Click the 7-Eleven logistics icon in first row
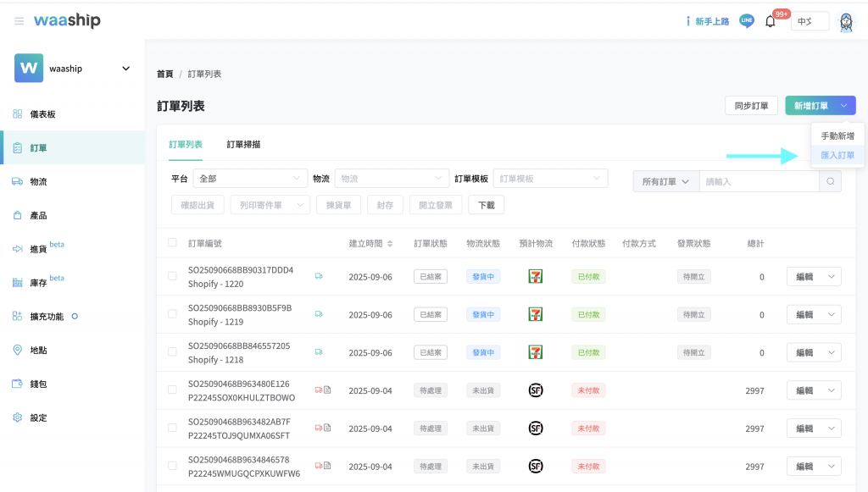The width and height of the screenshot is (868, 492). tap(535, 276)
